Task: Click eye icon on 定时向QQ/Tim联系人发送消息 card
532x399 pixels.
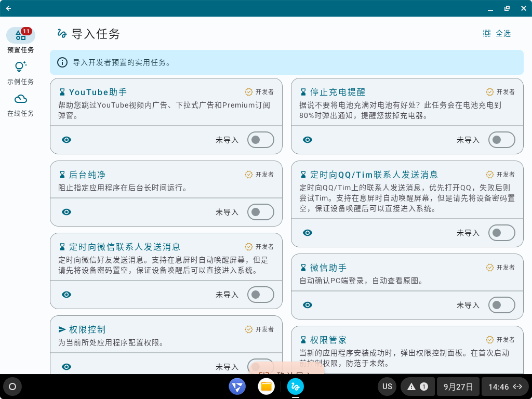Action: click(308, 233)
